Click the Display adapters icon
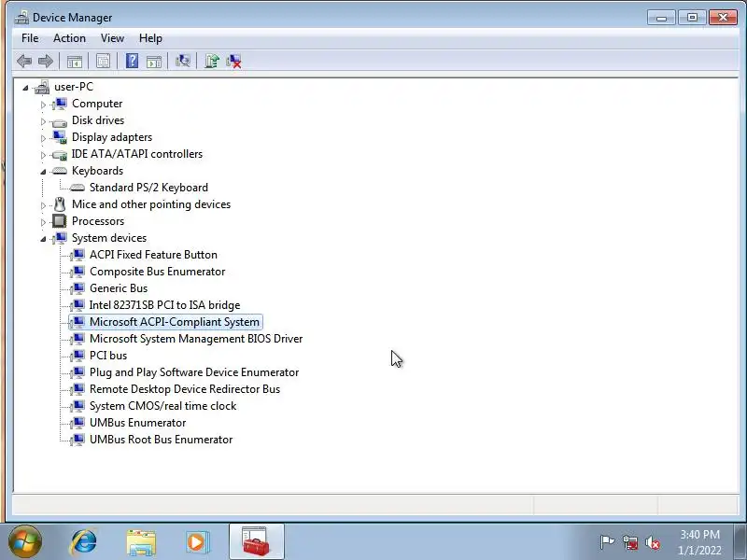Viewport: 747px width, 560px height. (60, 137)
